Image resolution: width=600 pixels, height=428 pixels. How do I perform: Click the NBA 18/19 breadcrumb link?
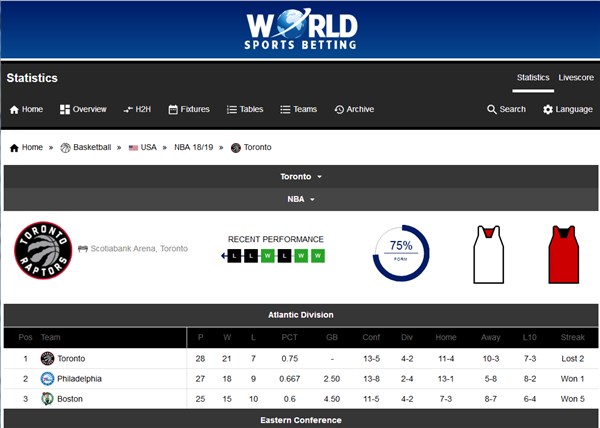click(x=194, y=147)
